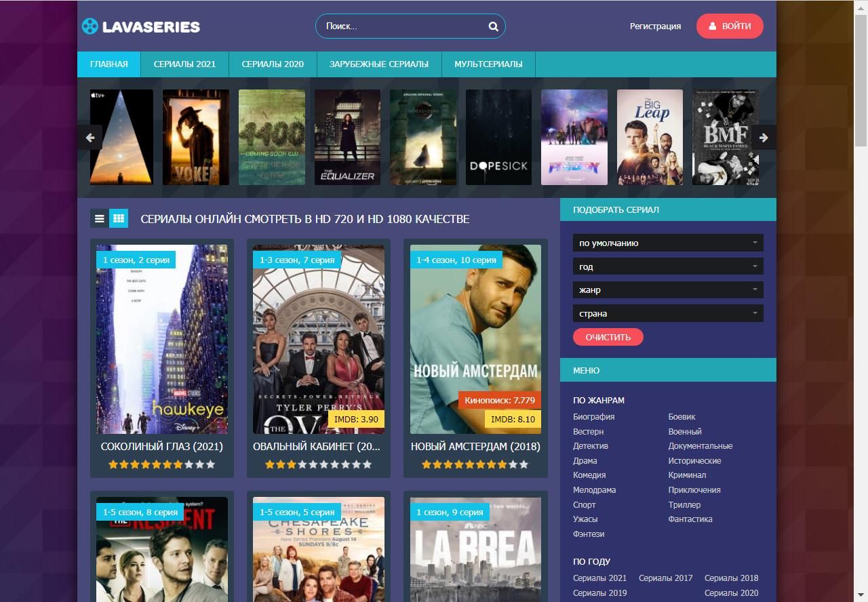Open the 'по умолчанию' sort dropdown
868x602 pixels.
point(668,243)
